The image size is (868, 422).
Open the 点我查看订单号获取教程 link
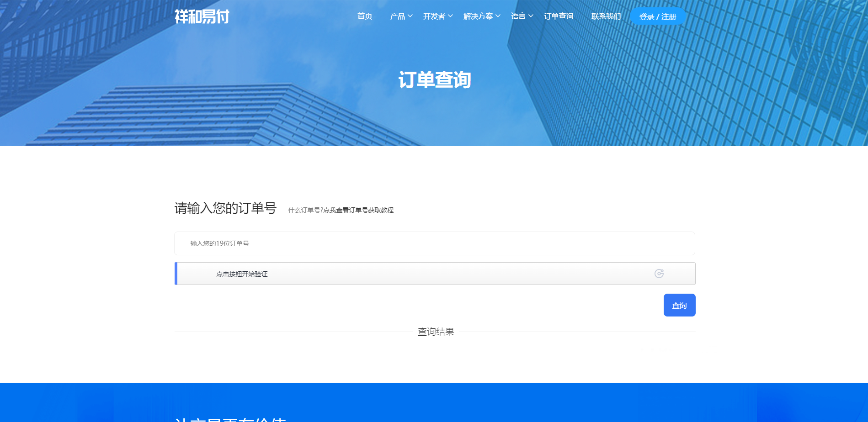pos(358,210)
